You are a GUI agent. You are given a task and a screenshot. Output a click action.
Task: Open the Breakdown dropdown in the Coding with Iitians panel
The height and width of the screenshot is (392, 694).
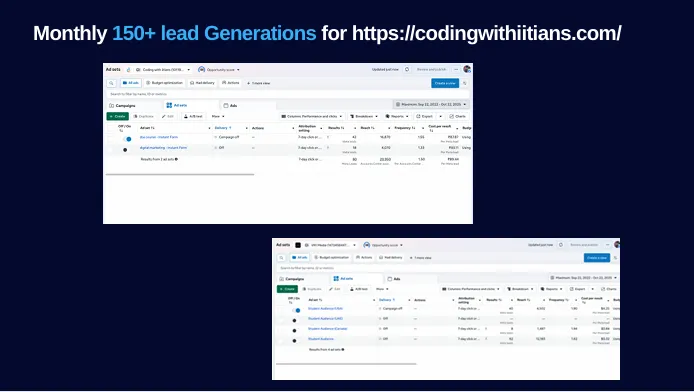click(364, 116)
